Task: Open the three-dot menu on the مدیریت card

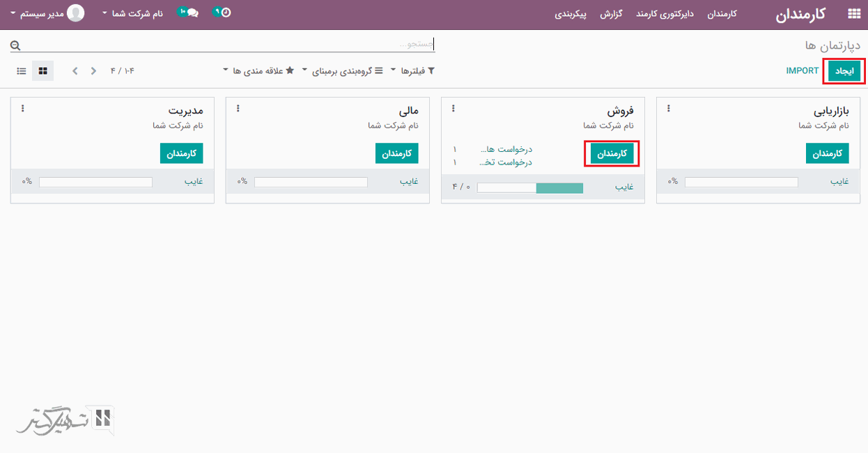Action: click(x=23, y=109)
